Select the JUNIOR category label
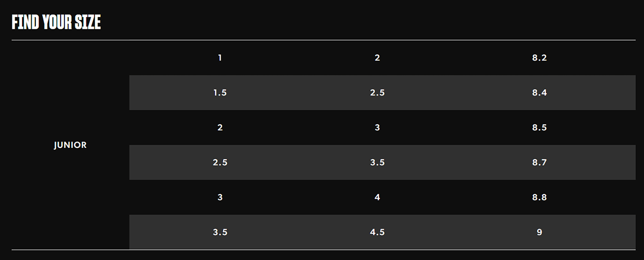 [70, 145]
